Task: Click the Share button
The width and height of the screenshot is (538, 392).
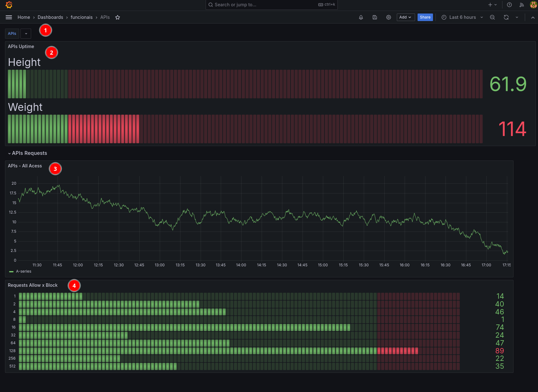Action: pos(425,17)
